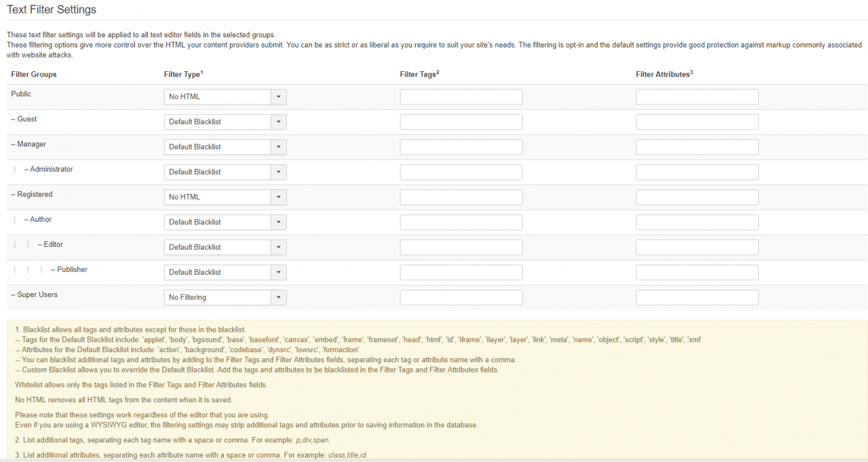Click the '– Publisher' group label

click(69, 269)
